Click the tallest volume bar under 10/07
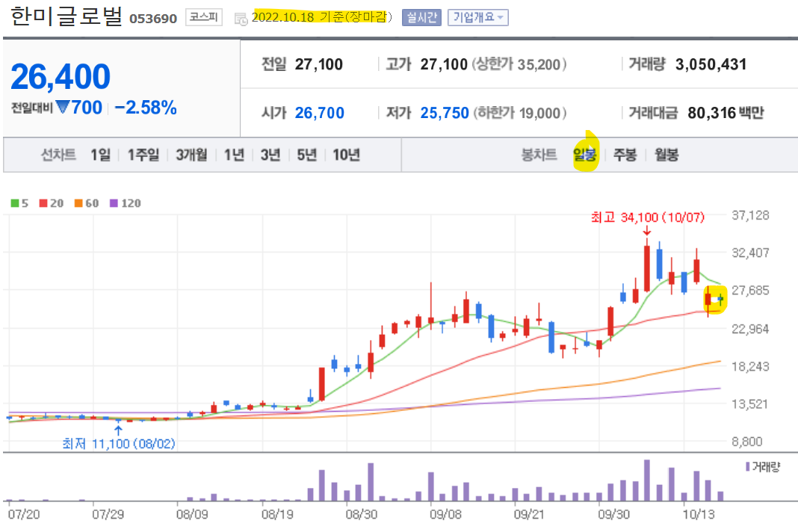The image size is (798, 532). 647,480
